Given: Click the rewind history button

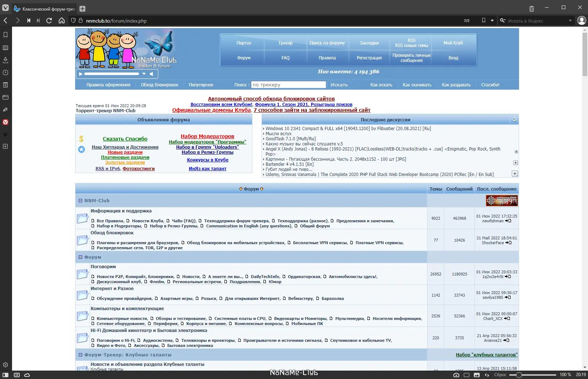Looking at the screenshot, I should [x=28, y=20].
